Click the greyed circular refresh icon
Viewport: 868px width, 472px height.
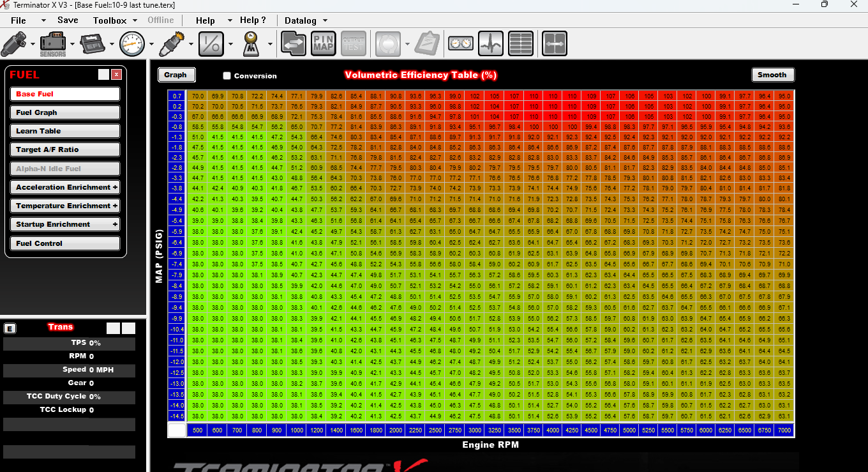388,44
